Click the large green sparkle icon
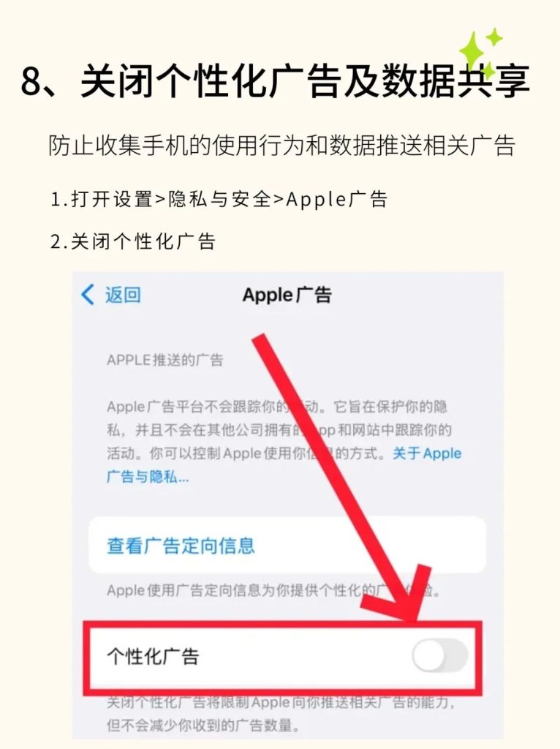 click(x=475, y=53)
